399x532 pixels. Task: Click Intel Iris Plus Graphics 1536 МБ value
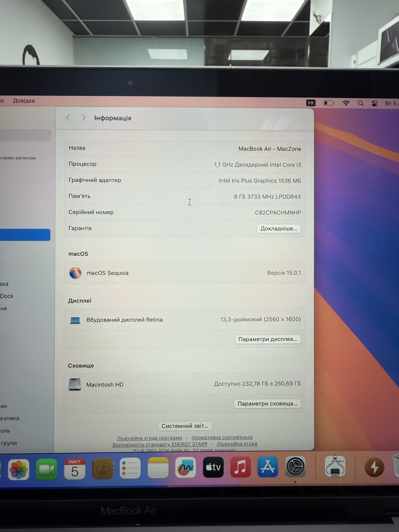260,181
